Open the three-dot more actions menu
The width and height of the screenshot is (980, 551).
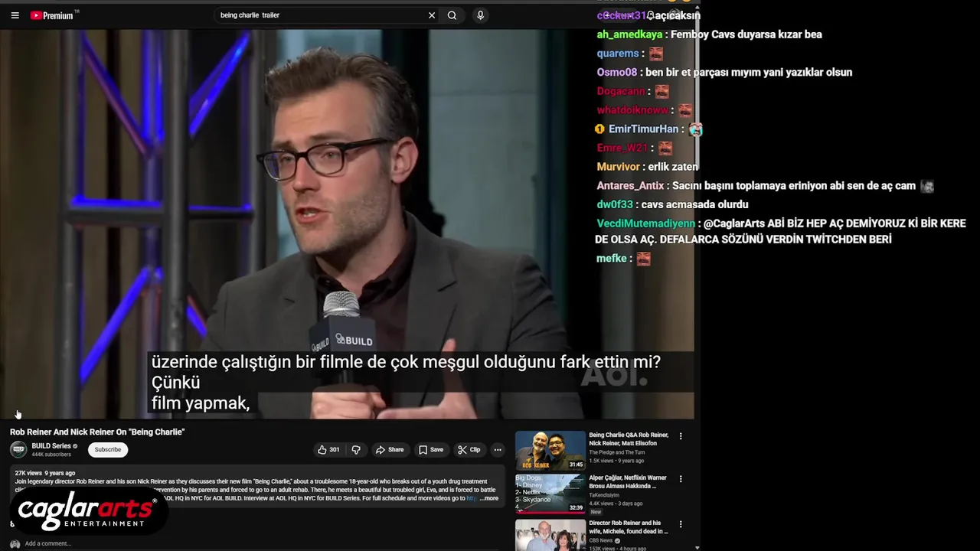coord(498,450)
